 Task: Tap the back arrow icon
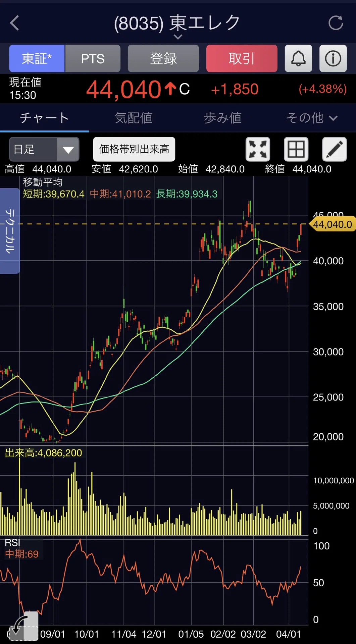(x=14, y=23)
